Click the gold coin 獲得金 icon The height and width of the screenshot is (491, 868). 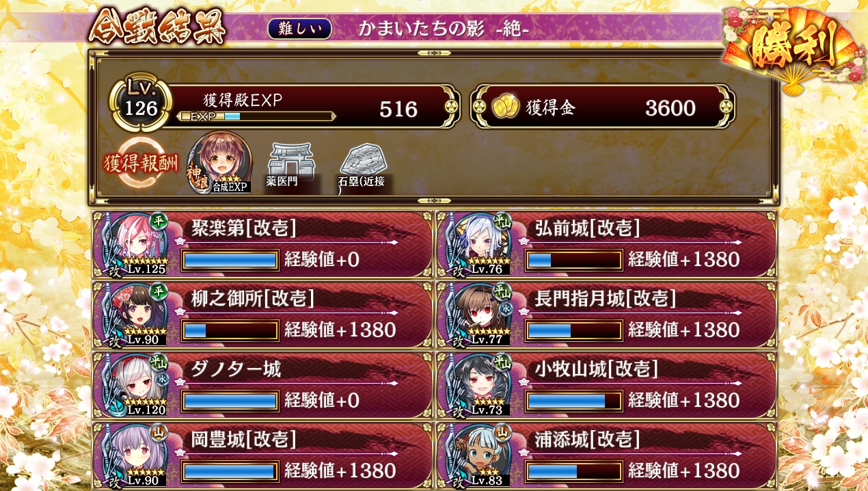point(505,107)
